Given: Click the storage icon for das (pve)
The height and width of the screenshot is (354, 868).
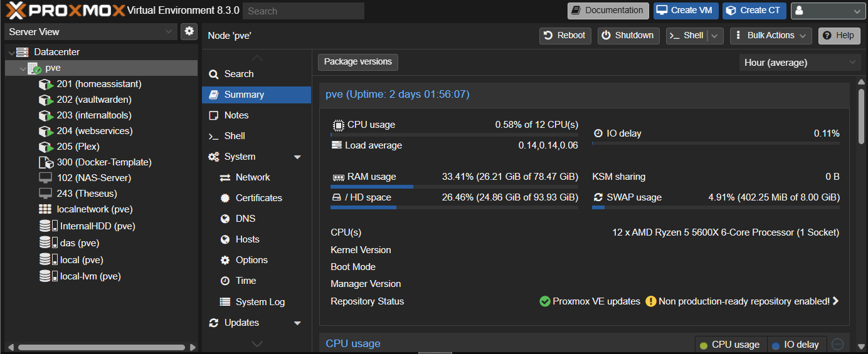Looking at the screenshot, I should coord(48,243).
